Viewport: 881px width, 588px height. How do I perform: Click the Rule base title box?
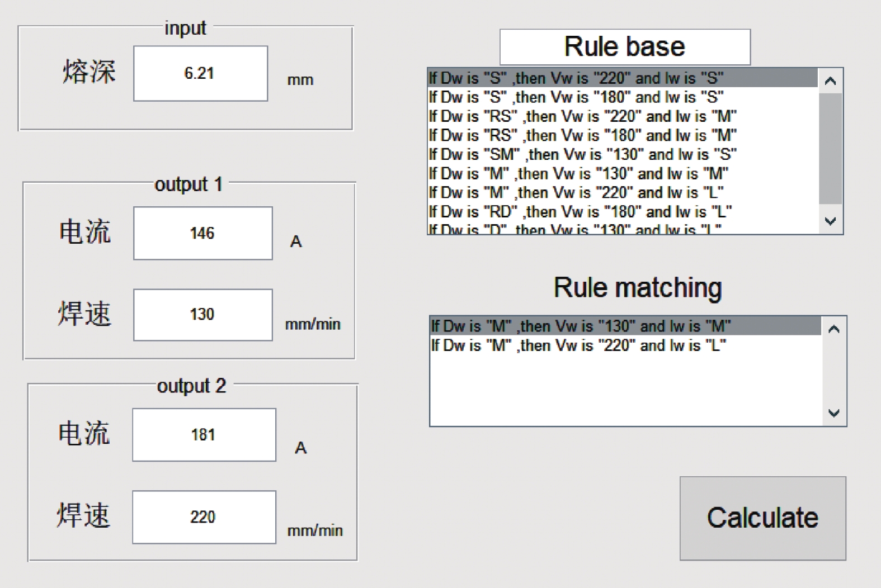[x=625, y=47]
